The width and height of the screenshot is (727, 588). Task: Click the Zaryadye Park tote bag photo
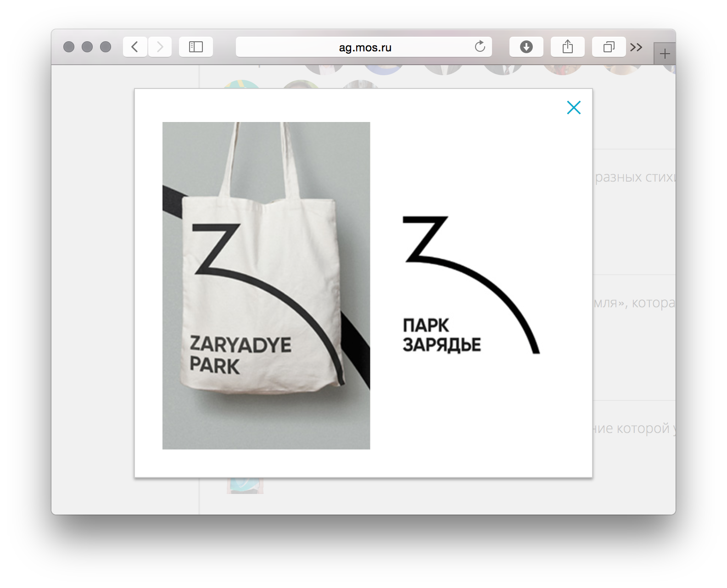(x=266, y=285)
